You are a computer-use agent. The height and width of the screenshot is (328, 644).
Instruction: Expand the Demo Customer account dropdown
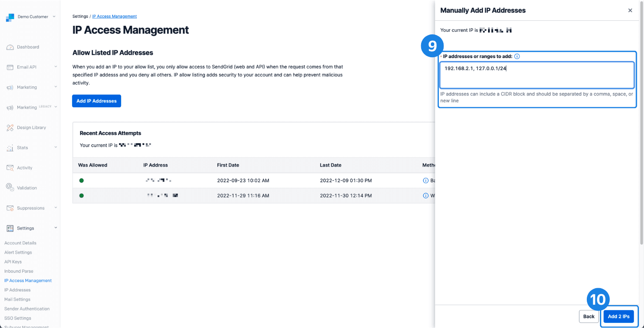pos(55,17)
